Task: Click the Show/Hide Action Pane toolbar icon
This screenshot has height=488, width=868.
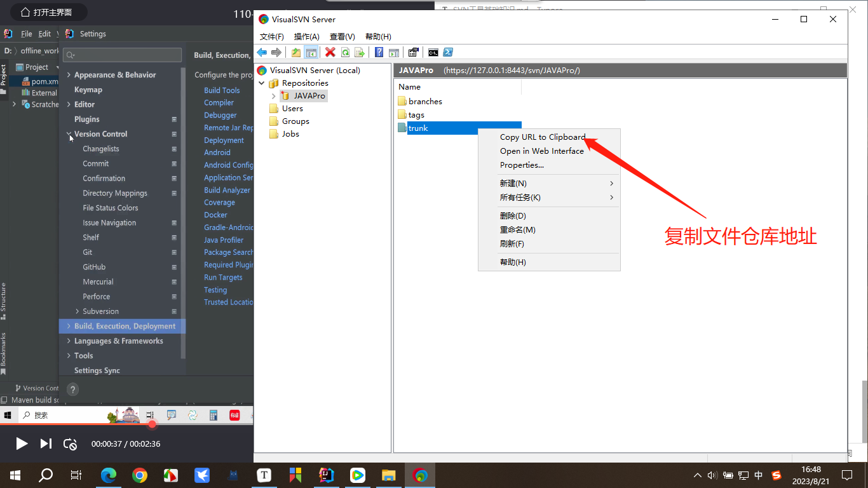Action: tap(394, 52)
